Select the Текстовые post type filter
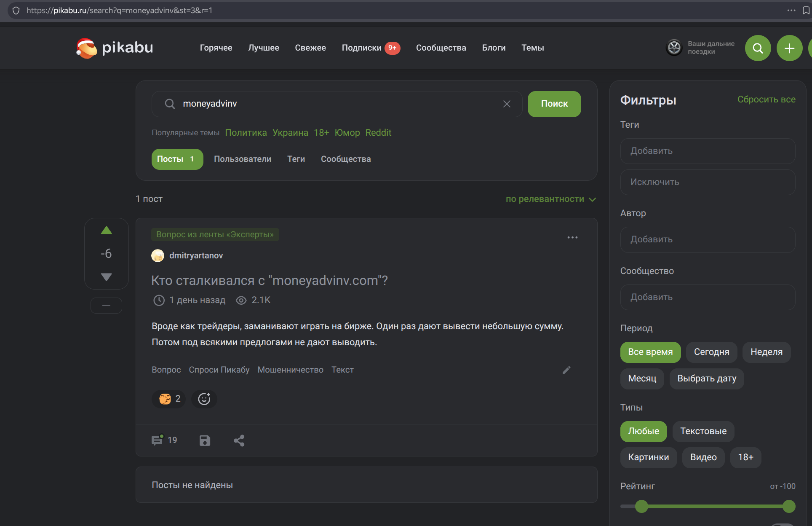Screen dimensions: 812x526 point(703,432)
